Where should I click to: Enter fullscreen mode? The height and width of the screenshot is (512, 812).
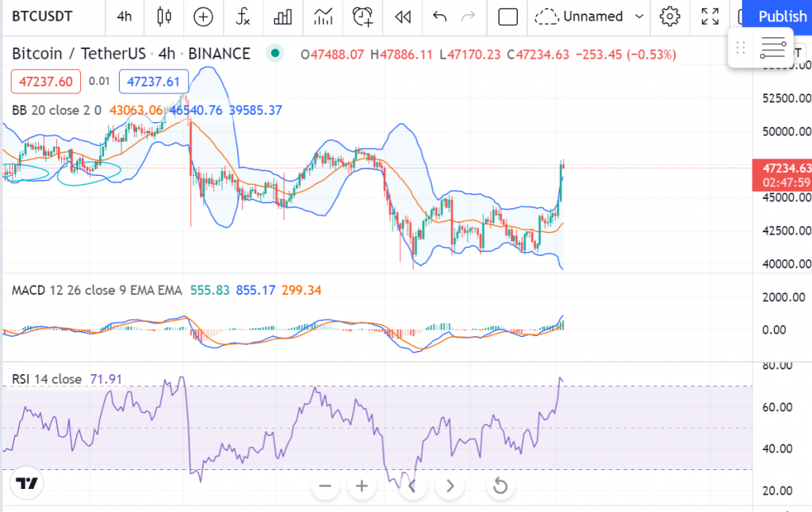[710, 16]
